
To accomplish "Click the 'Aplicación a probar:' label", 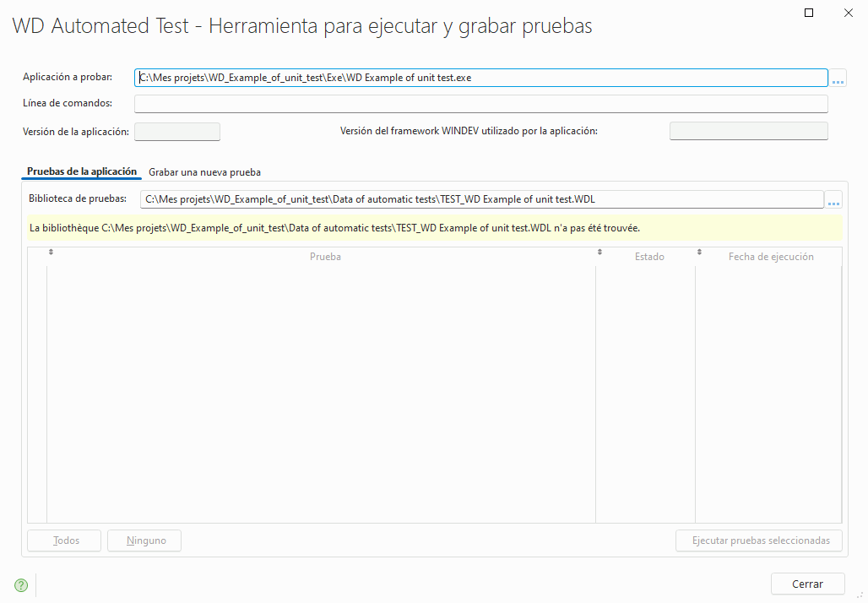I will 68,77.
